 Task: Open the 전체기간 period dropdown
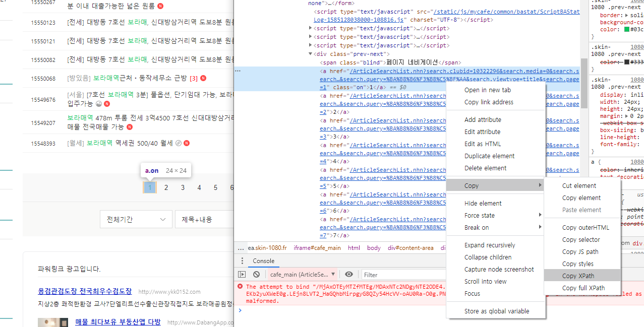pyautogui.click(x=136, y=220)
